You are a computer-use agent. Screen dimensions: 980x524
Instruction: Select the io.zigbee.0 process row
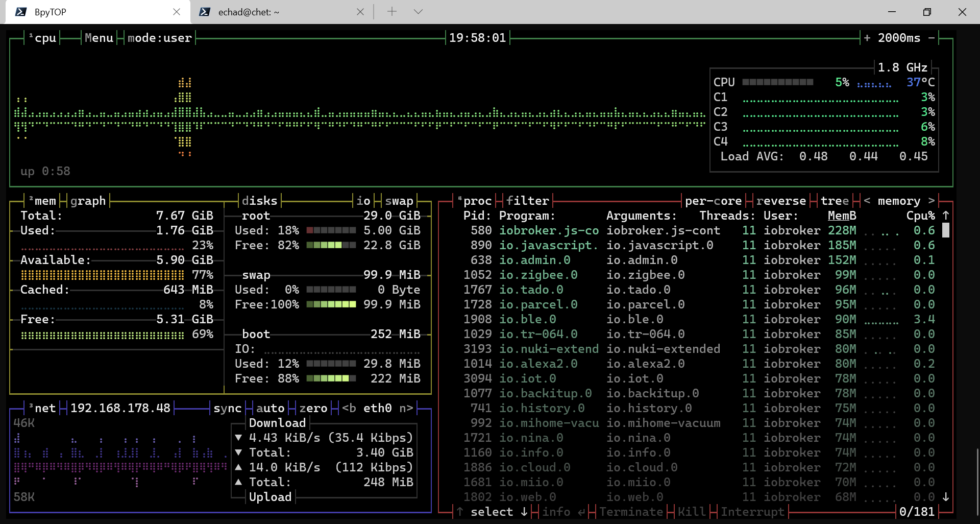click(699, 275)
